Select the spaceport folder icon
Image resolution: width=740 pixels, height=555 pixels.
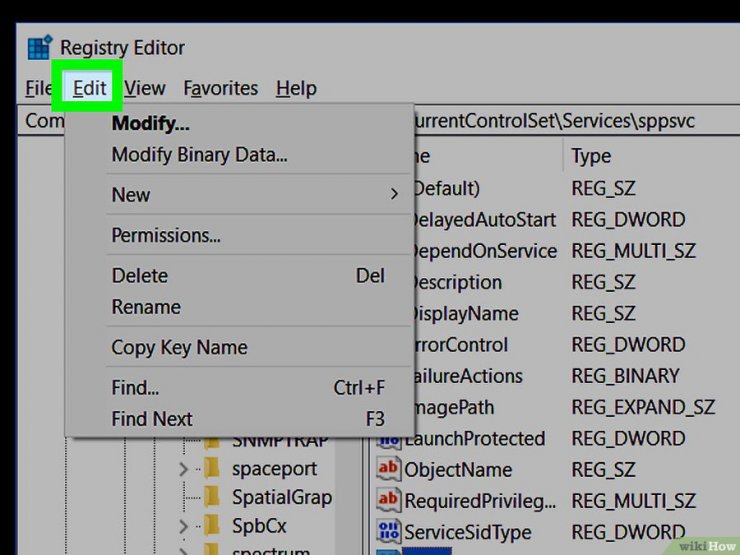(211, 468)
